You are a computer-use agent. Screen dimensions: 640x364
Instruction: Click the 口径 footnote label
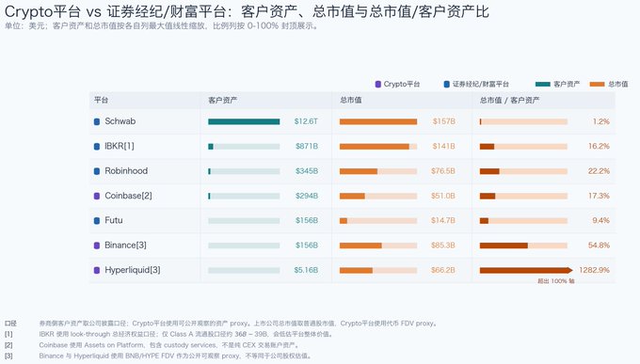[10, 324]
